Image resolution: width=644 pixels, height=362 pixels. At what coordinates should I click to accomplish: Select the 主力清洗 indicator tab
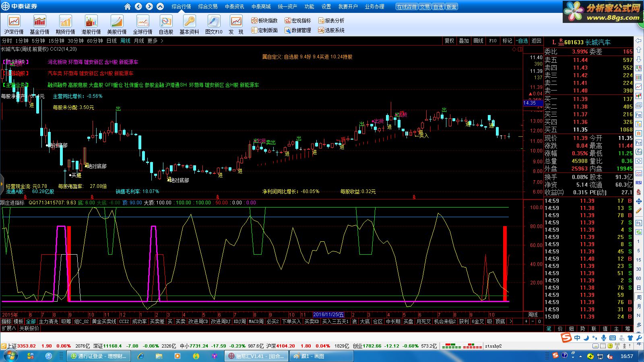[48, 321]
